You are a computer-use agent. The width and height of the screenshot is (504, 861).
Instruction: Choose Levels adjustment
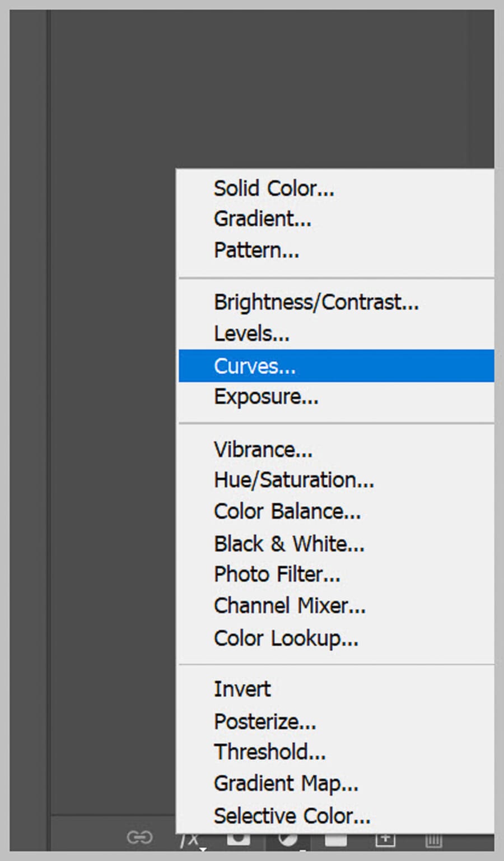251,333
